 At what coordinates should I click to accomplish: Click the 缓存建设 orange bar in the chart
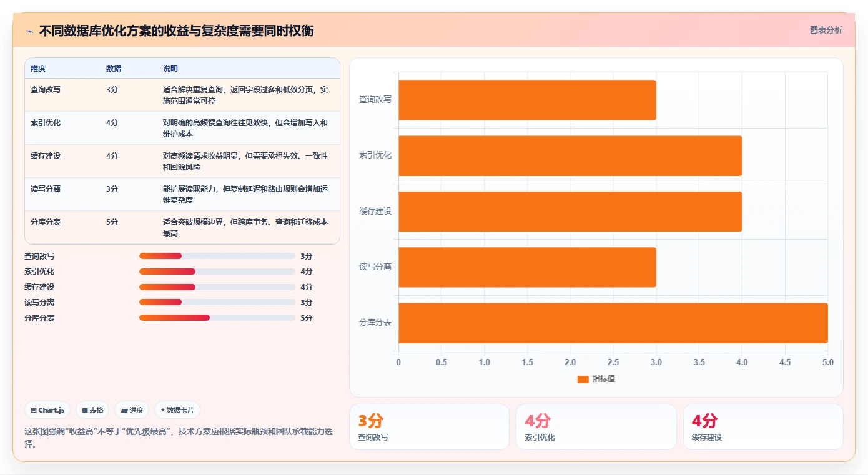coord(570,212)
